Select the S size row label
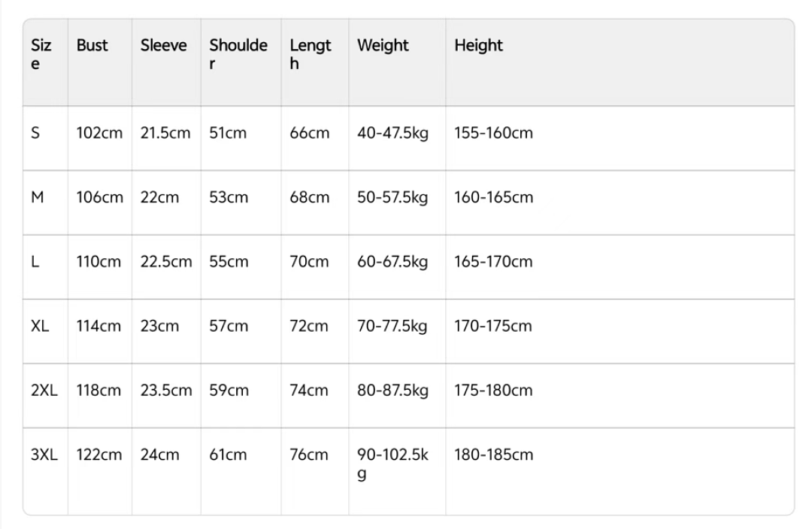Viewport: 812px width, 529px height. click(x=35, y=133)
